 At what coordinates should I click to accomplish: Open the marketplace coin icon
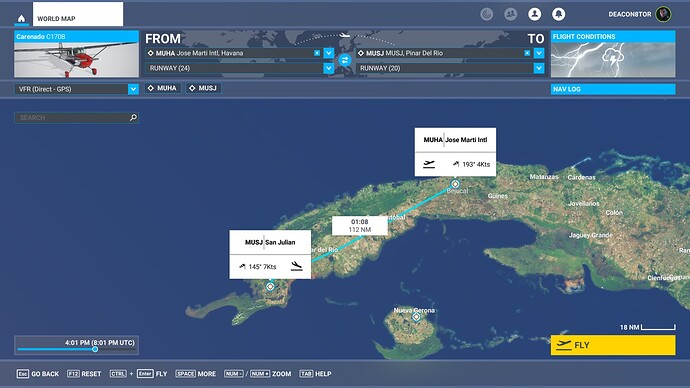coord(486,14)
